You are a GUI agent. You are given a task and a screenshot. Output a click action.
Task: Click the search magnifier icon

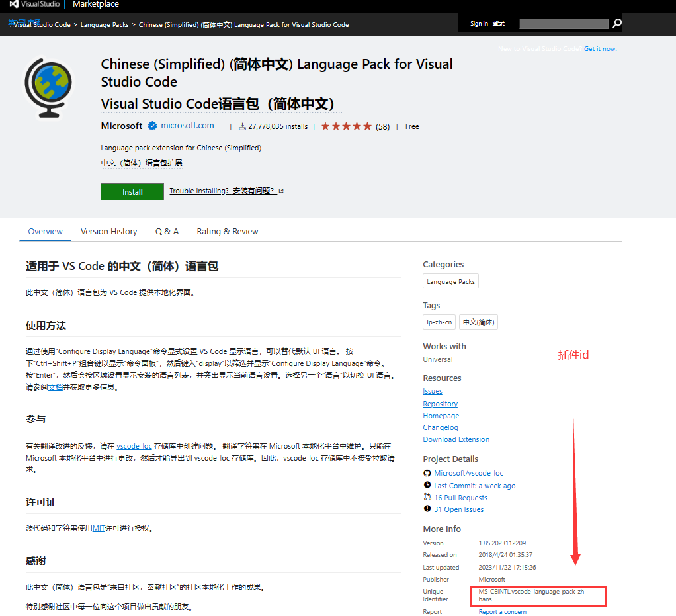pyautogui.click(x=616, y=23)
